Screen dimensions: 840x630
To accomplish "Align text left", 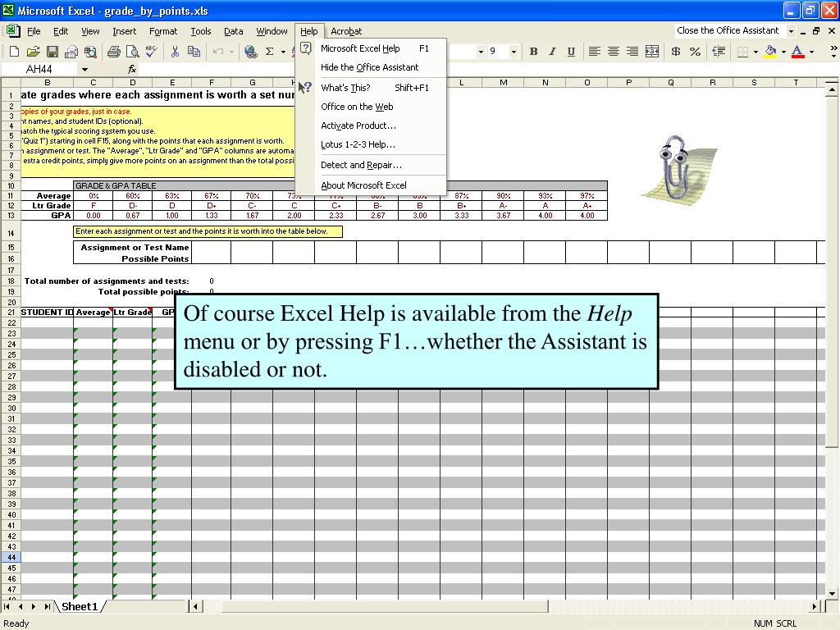I will tap(594, 52).
